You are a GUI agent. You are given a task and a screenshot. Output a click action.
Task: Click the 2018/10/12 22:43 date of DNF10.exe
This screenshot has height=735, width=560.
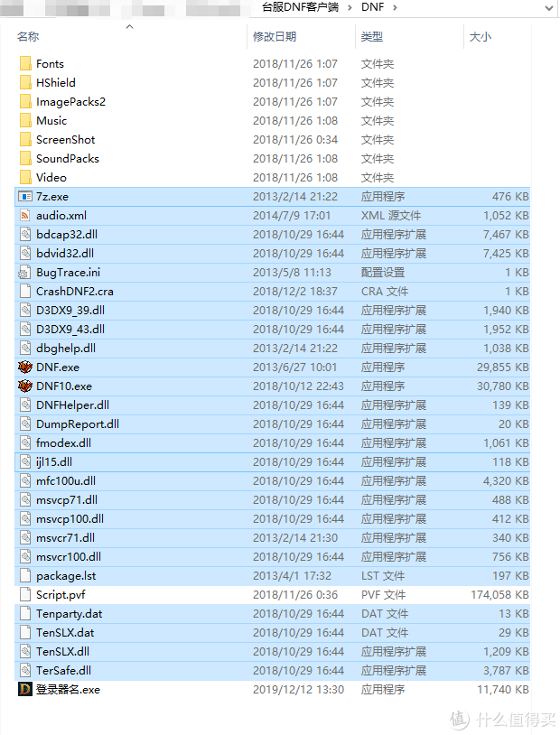pyautogui.click(x=298, y=386)
